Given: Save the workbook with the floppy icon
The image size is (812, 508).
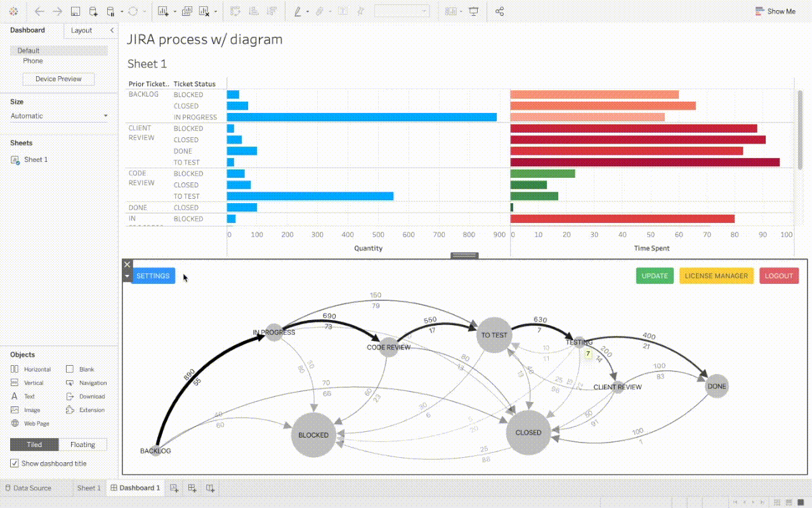Looking at the screenshot, I should 75,11.
